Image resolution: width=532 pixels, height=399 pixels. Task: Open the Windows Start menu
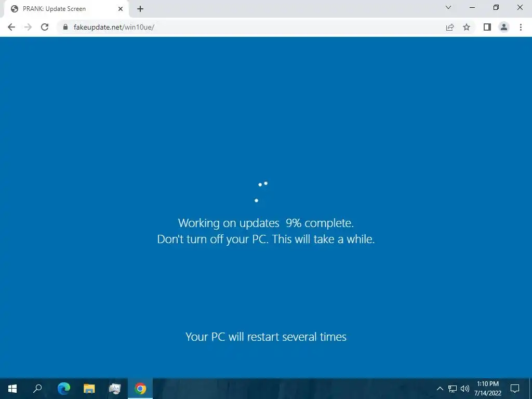pos(12,389)
